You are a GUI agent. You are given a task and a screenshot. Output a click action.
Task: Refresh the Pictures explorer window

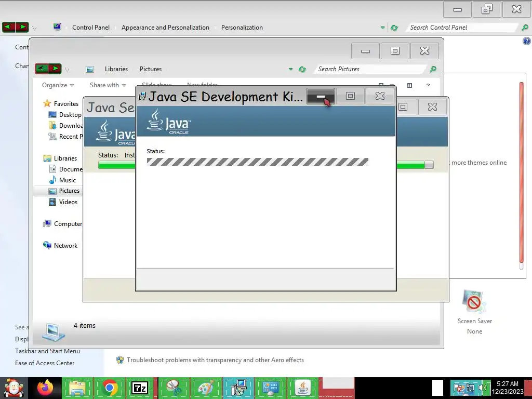(302, 69)
